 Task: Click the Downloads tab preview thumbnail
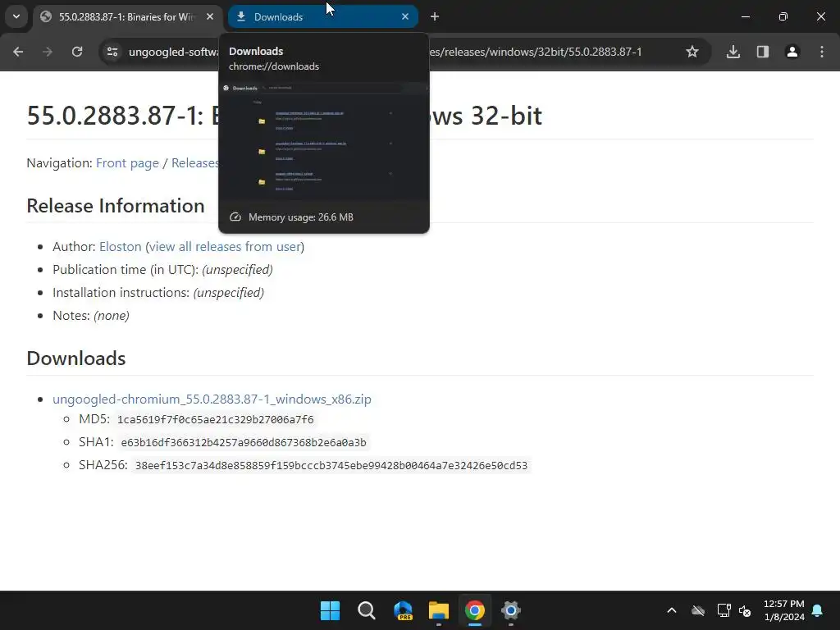click(324, 141)
